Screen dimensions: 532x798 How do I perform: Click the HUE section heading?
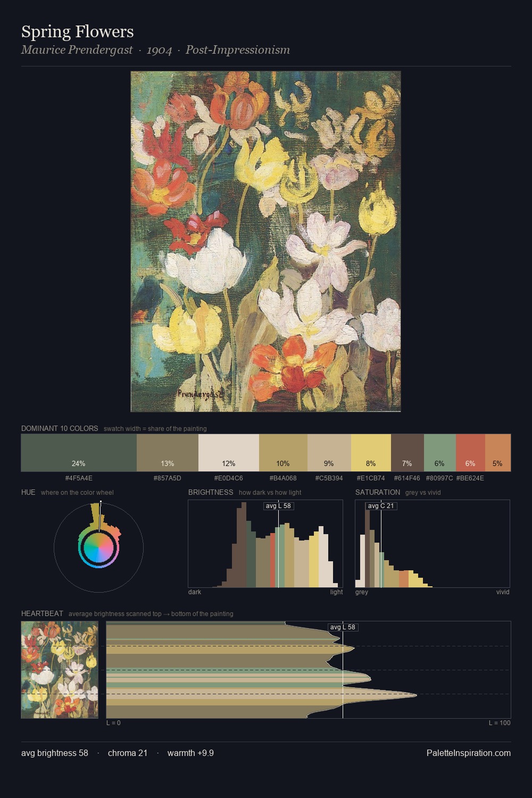tap(28, 492)
